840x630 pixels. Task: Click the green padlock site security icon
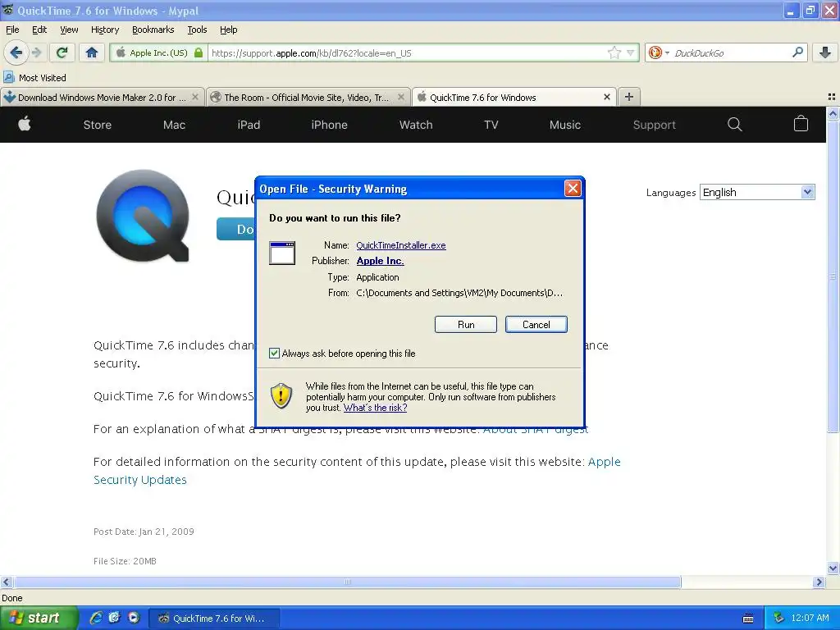pyautogui.click(x=199, y=52)
